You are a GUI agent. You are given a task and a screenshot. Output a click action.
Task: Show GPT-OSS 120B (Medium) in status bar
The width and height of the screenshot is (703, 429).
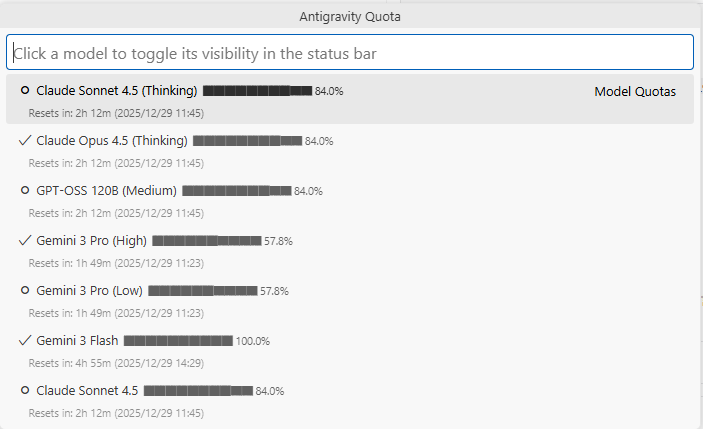click(x=106, y=191)
